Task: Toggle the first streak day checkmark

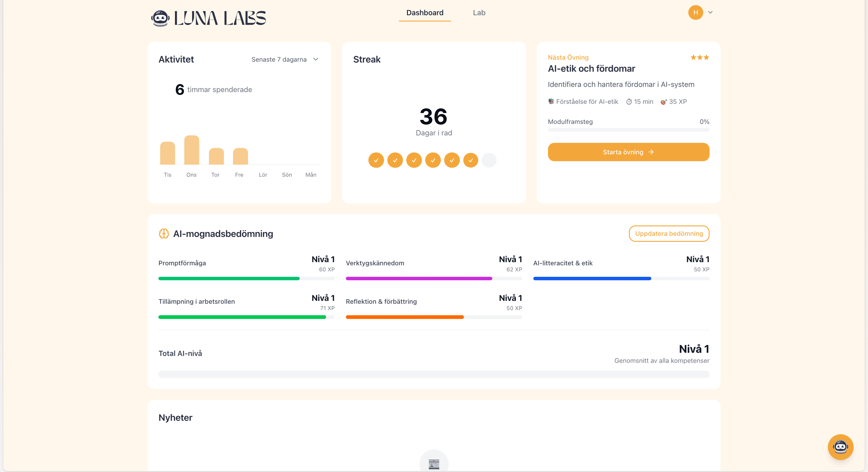Action: 376,160
